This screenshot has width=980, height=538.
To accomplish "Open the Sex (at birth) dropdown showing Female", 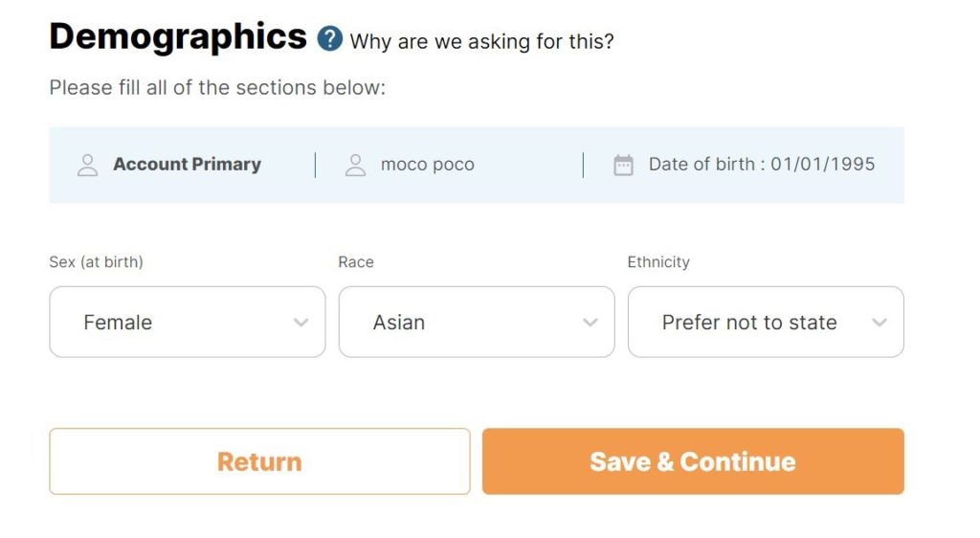I will click(x=187, y=322).
